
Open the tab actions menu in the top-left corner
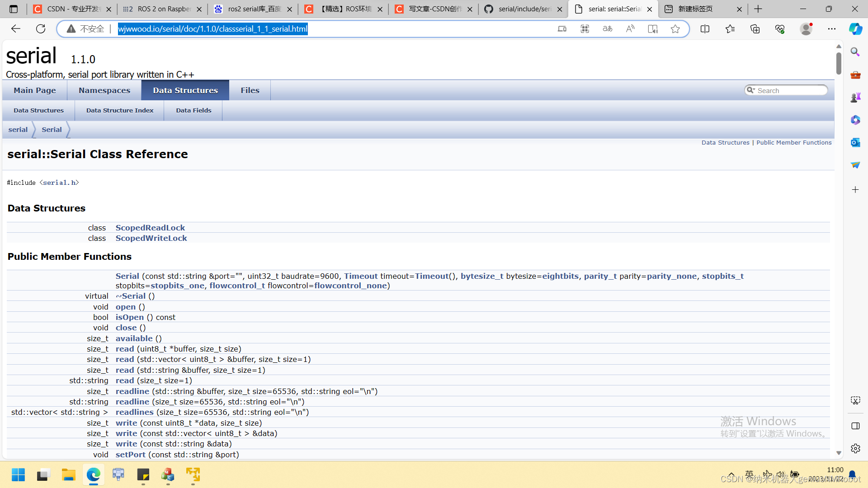(x=14, y=9)
